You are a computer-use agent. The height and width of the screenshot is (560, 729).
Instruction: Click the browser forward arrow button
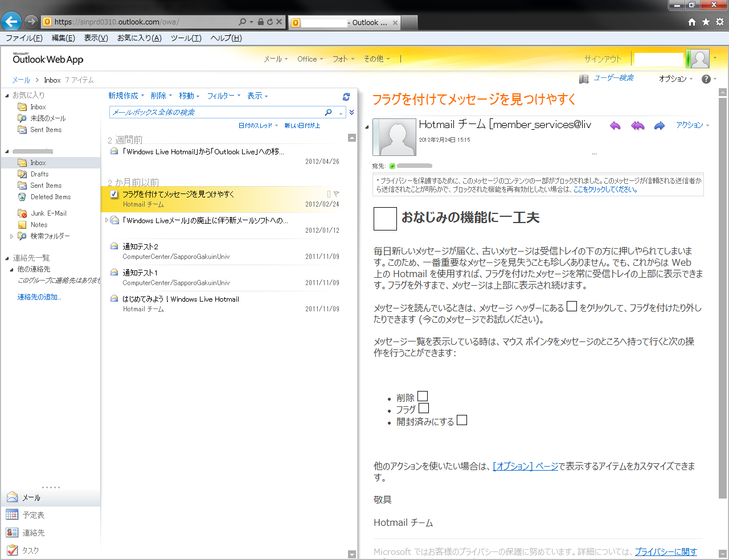(31, 22)
